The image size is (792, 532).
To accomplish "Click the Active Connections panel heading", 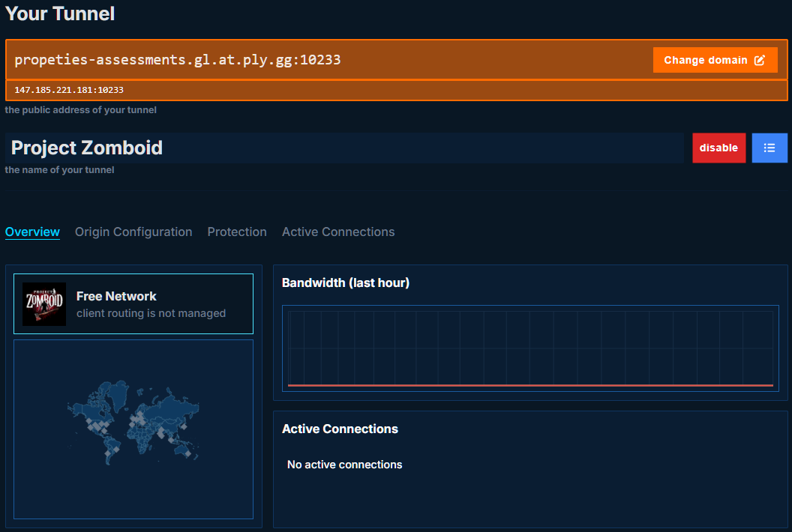I will click(x=340, y=429).
